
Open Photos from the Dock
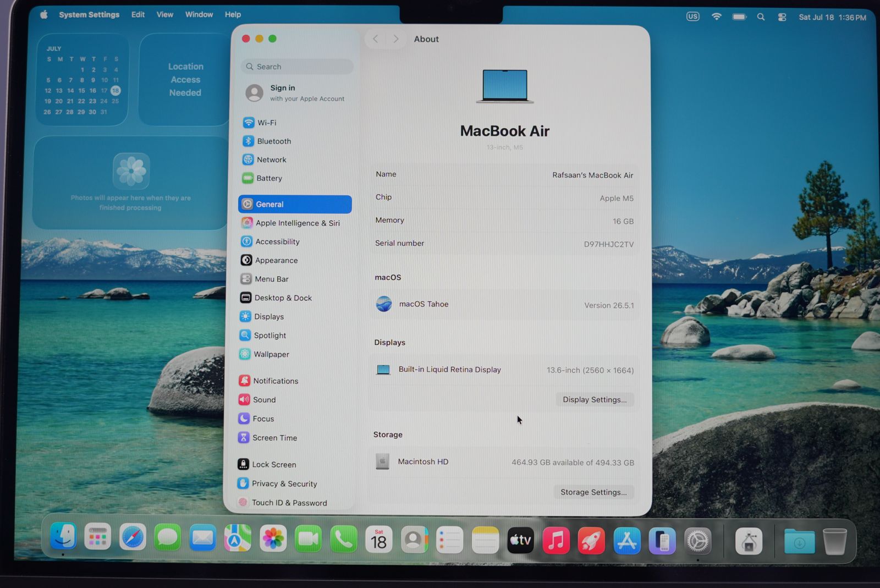pyautogui.click(x=273, y=539)
